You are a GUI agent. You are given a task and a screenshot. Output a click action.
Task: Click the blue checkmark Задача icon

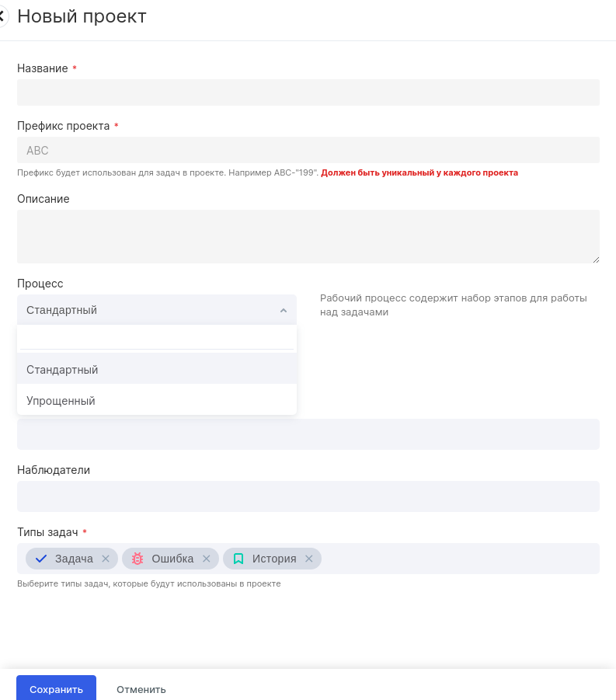[x=41, y=559]
